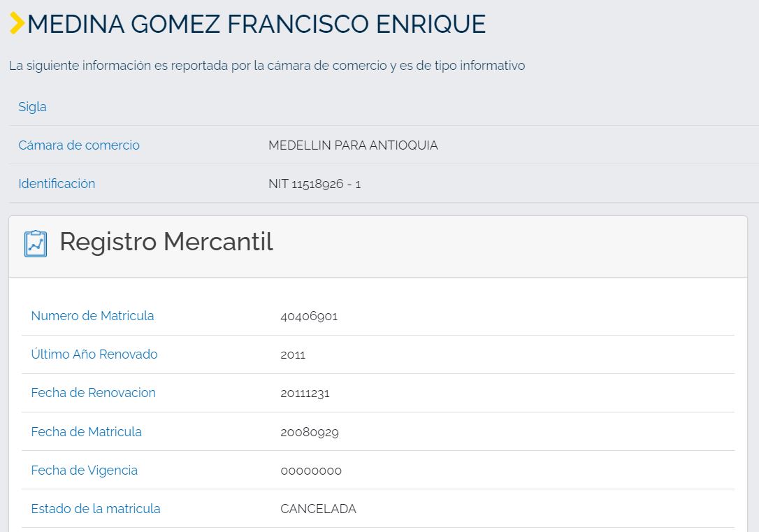This screenshot has height=532, width=759.
Task: Click the Estado de la matricula label
Action: pyautogui.click(x=96, y=509)
